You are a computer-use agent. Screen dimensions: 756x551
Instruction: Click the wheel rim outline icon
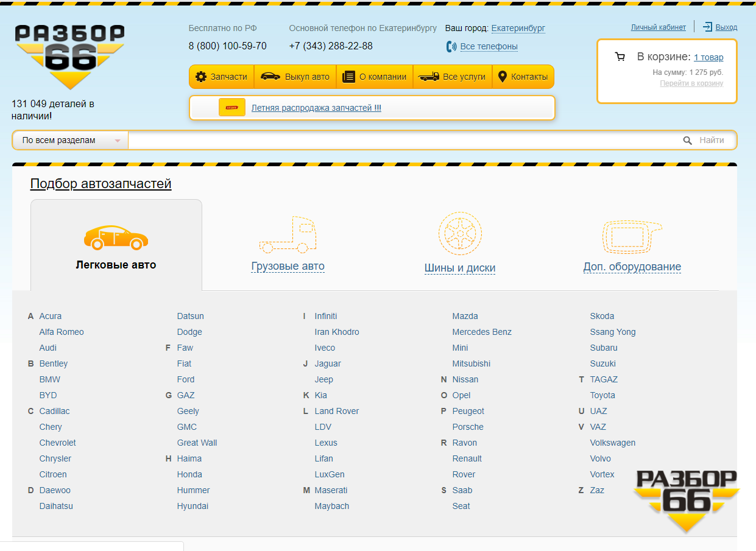pyautogui.click(x=460, y=234)
